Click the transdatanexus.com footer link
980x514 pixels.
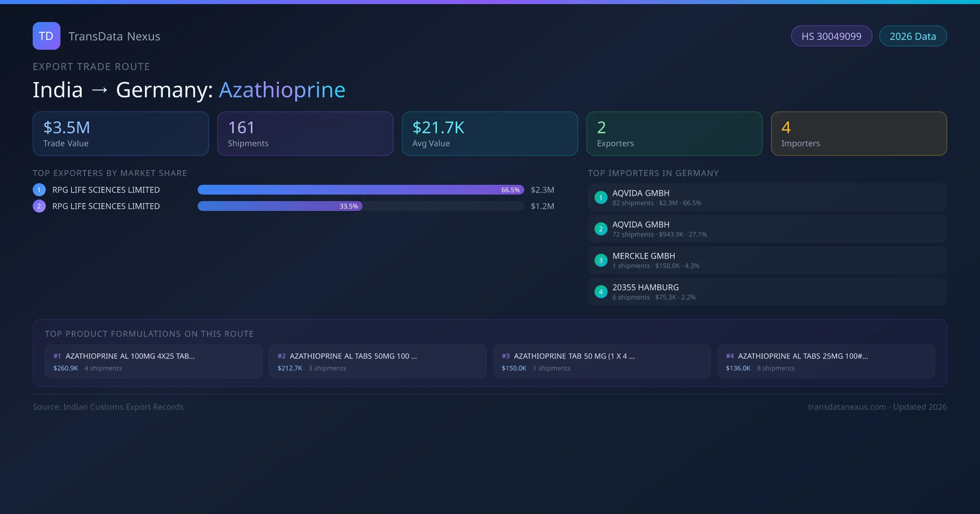pos(847,407)
